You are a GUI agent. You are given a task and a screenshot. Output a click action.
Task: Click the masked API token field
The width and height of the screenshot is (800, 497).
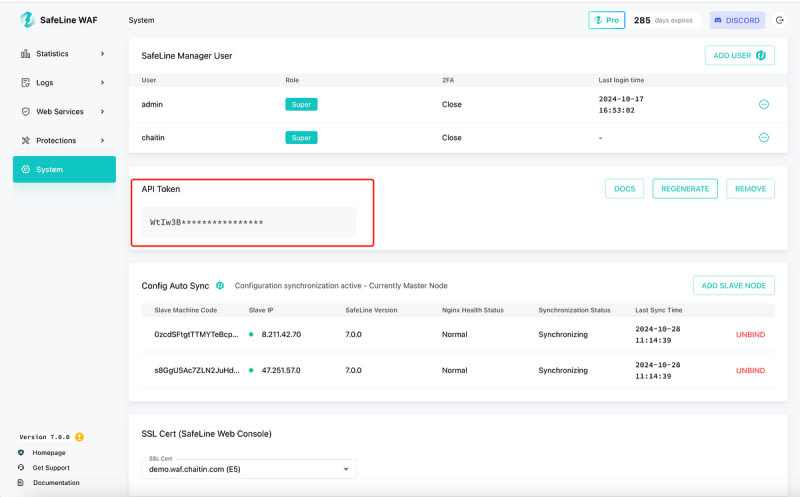coord(249,222)
